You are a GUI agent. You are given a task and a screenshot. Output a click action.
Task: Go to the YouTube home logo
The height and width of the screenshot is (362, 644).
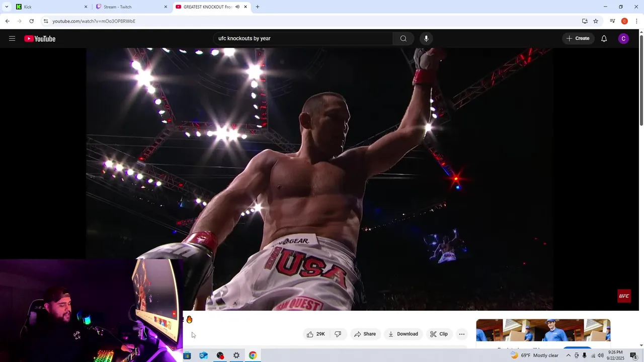tap(40, 39)
